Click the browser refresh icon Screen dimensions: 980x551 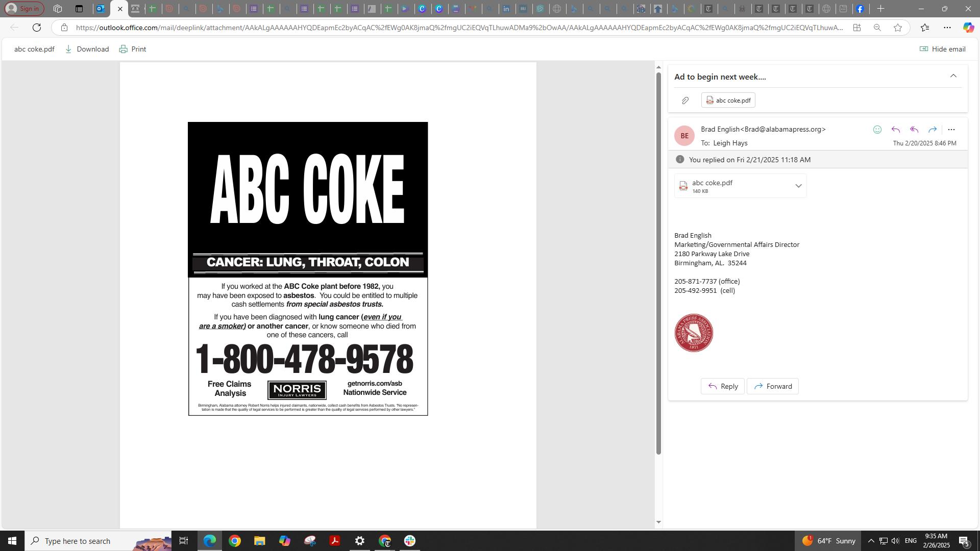[x=37, y=28]
